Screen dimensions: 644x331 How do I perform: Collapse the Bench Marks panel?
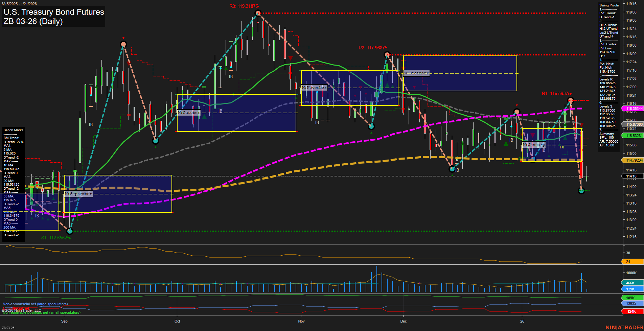coord(13,130)
